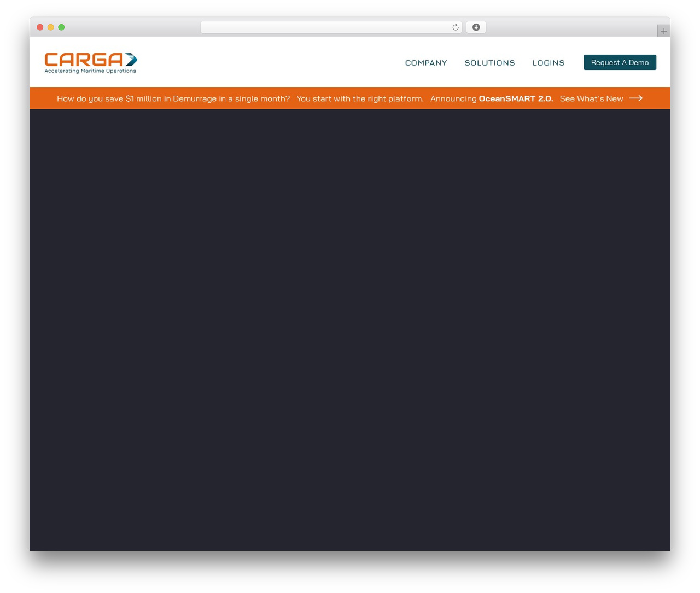Click the Demurrage savings question text
Image resolution: width=700 pixels, height=593 pixels.
pos(173,98)
